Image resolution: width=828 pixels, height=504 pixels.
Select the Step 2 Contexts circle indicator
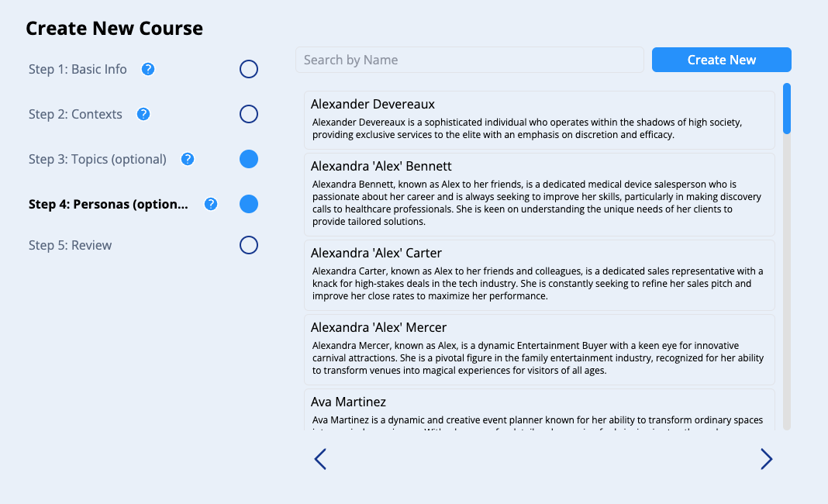point(249,114)
